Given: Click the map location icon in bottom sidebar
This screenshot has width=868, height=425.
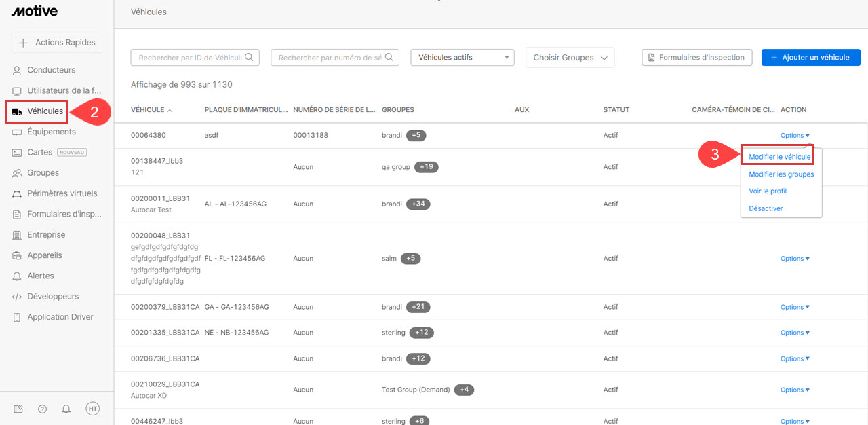Looking at the screenshot, I should coord(19,409).
